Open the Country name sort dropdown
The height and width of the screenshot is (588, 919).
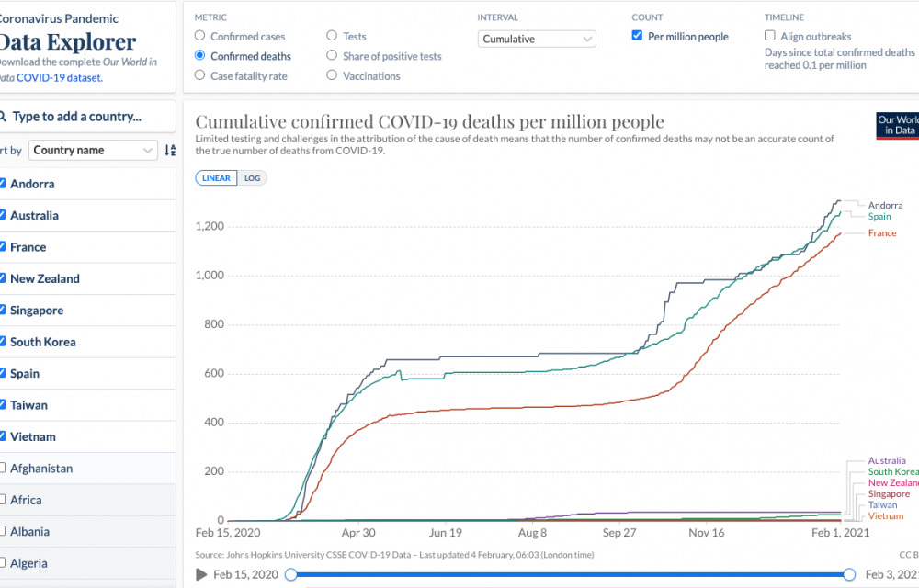coord(94,151)
